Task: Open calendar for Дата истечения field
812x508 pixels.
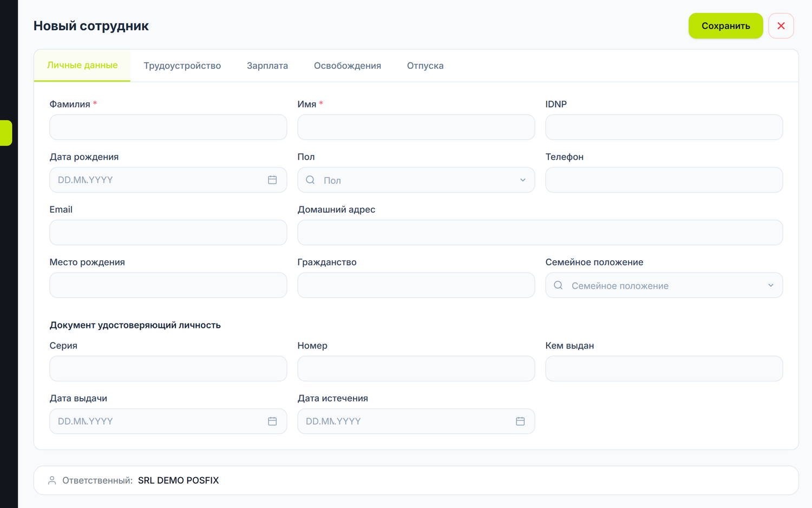Action: (520, 421)
